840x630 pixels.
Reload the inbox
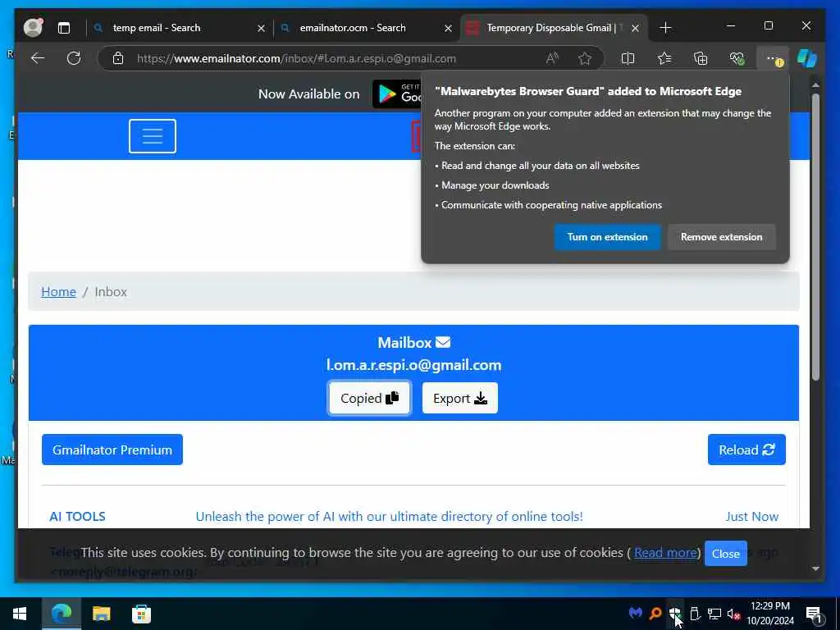tap(746, 450)
